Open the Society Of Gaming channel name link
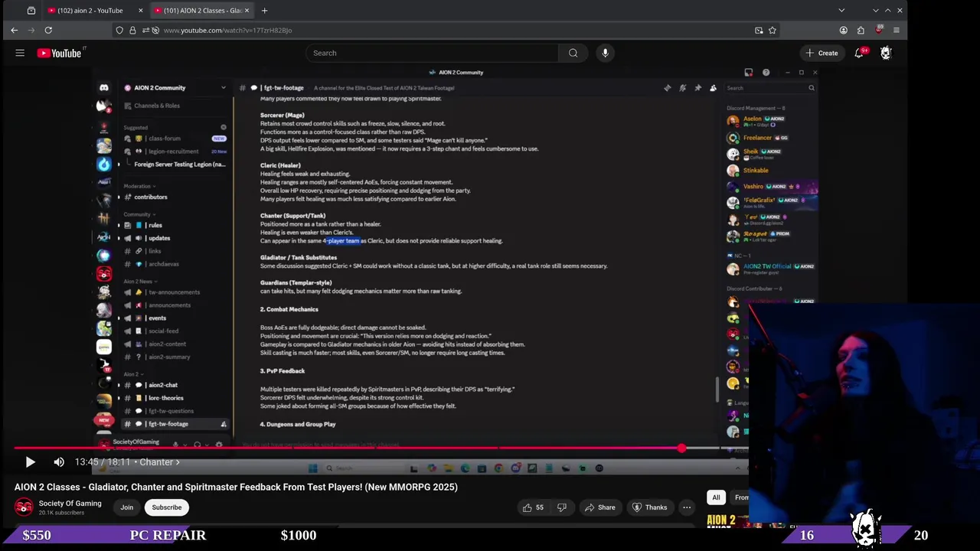980x551 pixels. coord(70,503)
